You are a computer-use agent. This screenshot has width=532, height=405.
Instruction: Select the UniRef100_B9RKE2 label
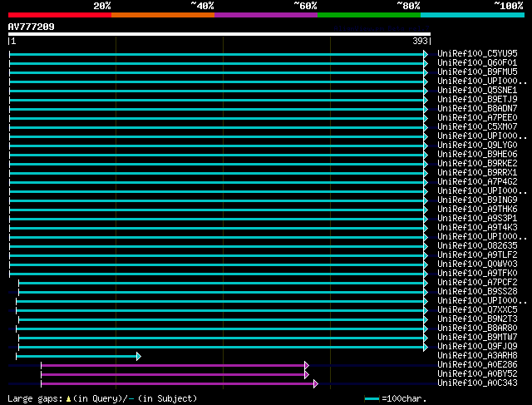(x=477, y=164)
